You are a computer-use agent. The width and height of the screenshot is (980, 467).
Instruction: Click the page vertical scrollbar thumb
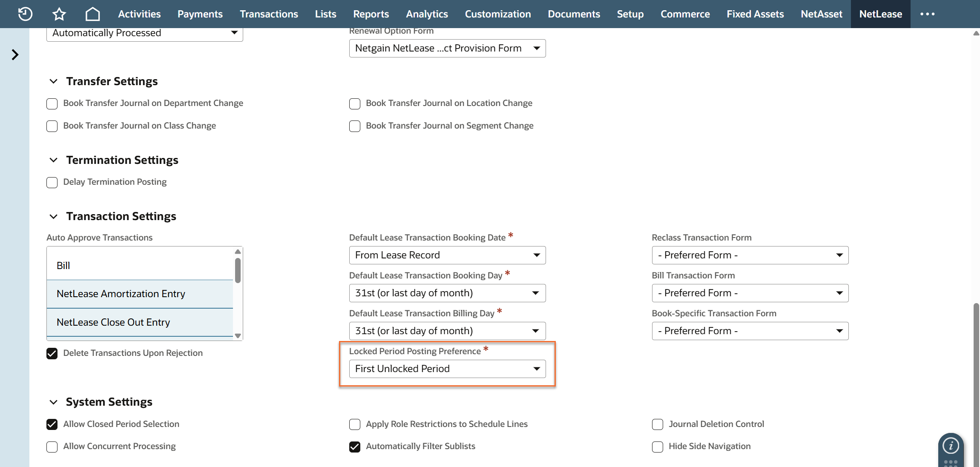976,383
